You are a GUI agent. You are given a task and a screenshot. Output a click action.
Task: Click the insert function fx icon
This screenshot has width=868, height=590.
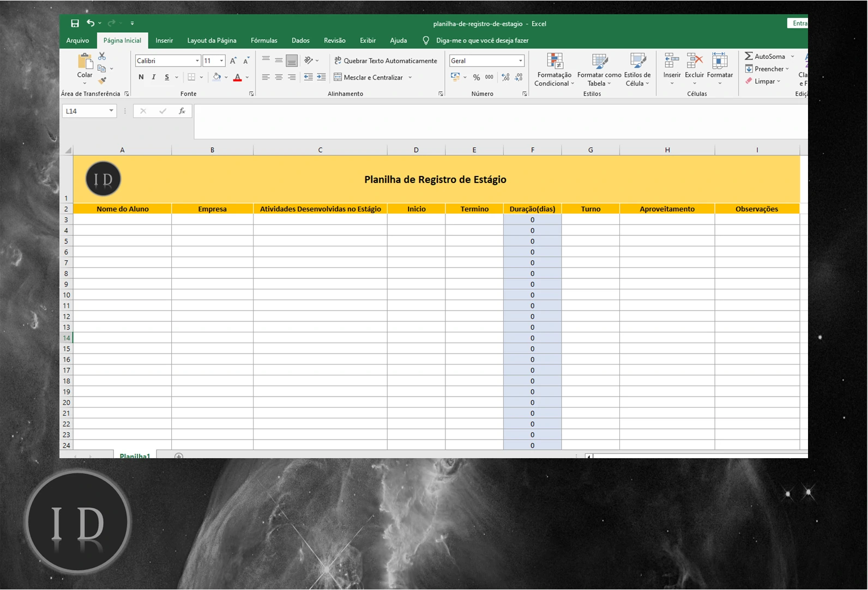(x=182, y=111)
